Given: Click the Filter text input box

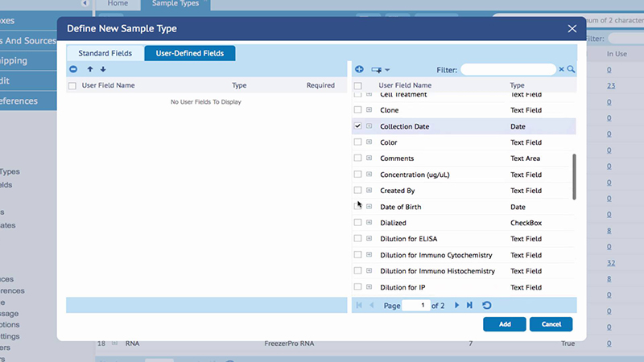Looking at the screenshot, I should point(508,70).
